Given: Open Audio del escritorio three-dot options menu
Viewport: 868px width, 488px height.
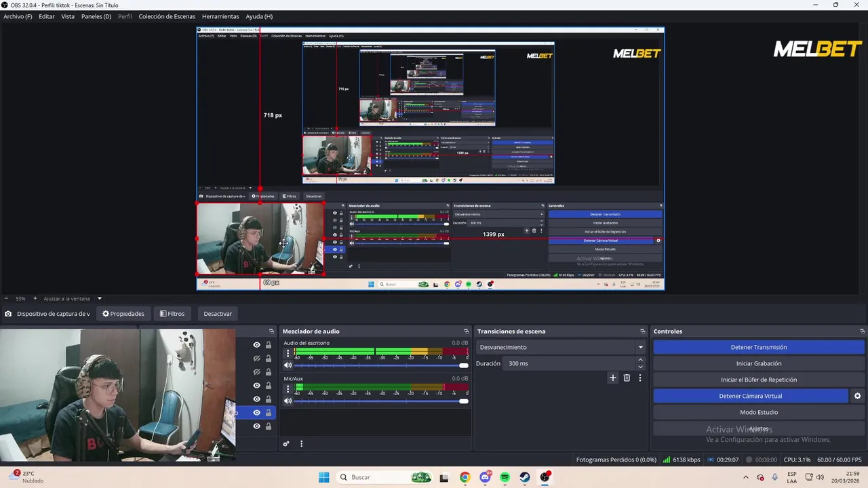Looking at the screenshot, I should tap(288, 353).
